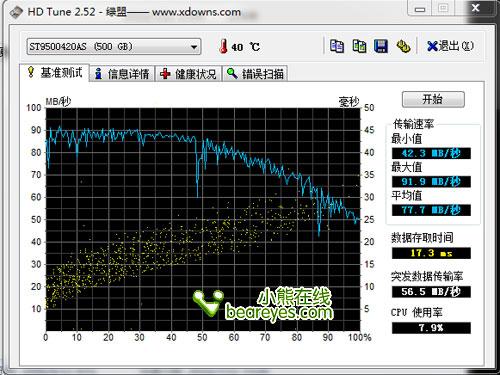The height and width of the screenshot is (375, 500).
Task: Click the thermometer temperature icon
Action: [x=223, y=46]
